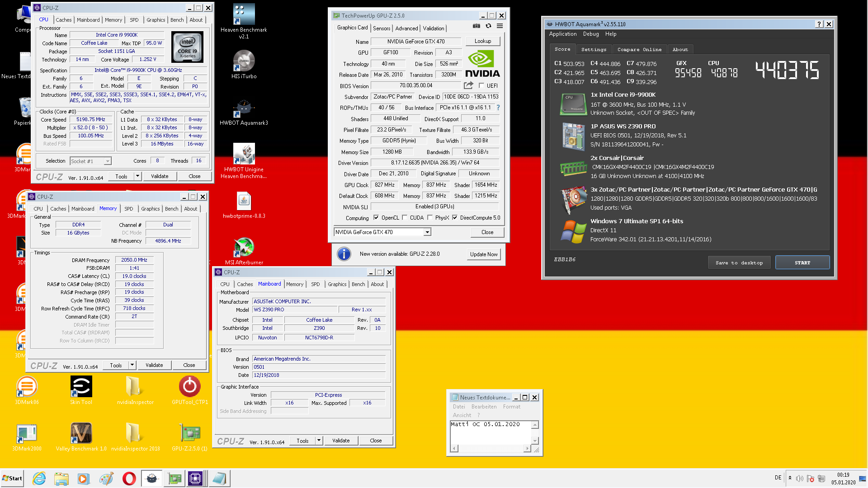868x488 pixels.
Task: Click Save to desktop in Aquamark
Action: 739,263
